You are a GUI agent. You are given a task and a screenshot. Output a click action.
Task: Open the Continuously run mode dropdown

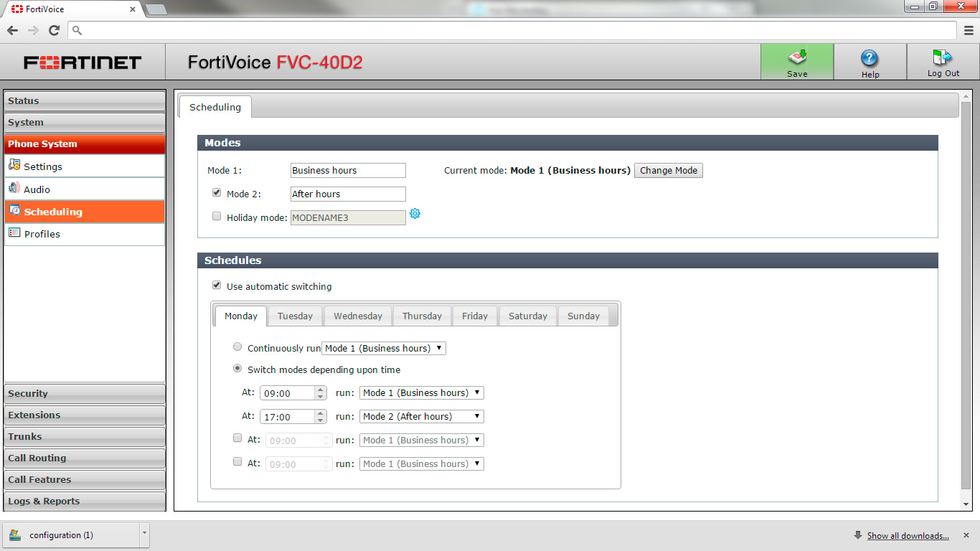(x=384, y=348)
